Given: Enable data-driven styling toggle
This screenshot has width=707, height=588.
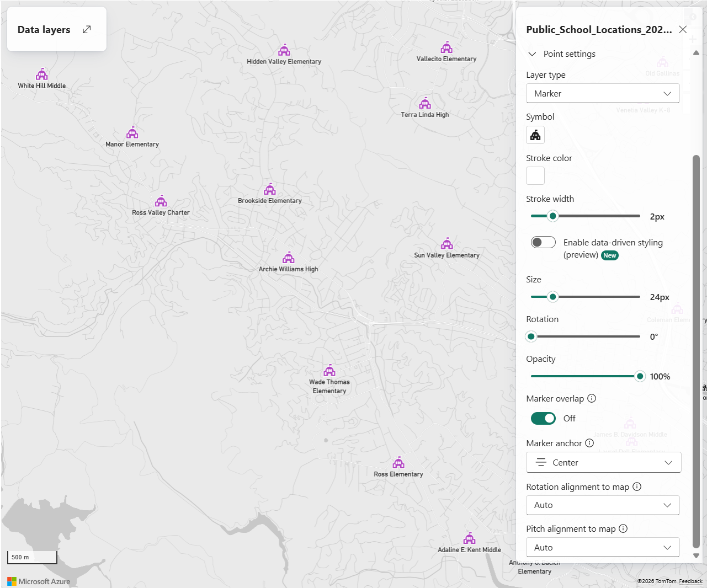Looking at the screenshot, I should 543,242.
